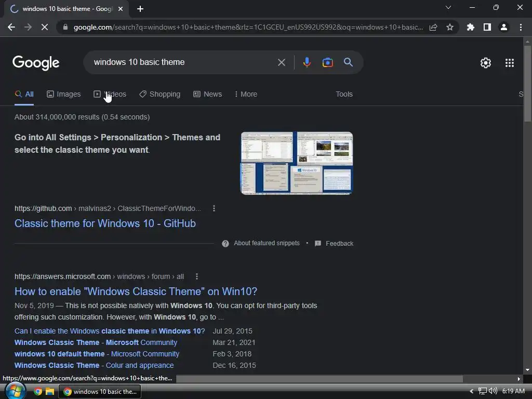Clear the search box text
532x399 pixels.
[x=281, y=62]
